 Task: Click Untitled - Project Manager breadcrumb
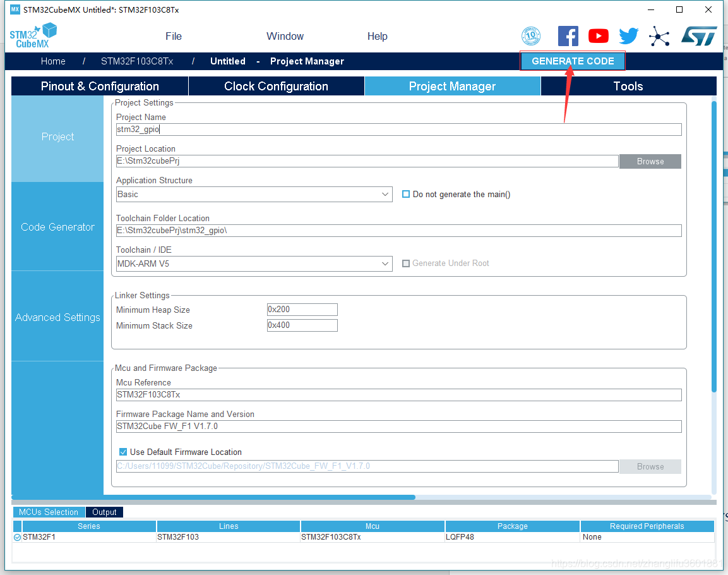click(277, 61)
